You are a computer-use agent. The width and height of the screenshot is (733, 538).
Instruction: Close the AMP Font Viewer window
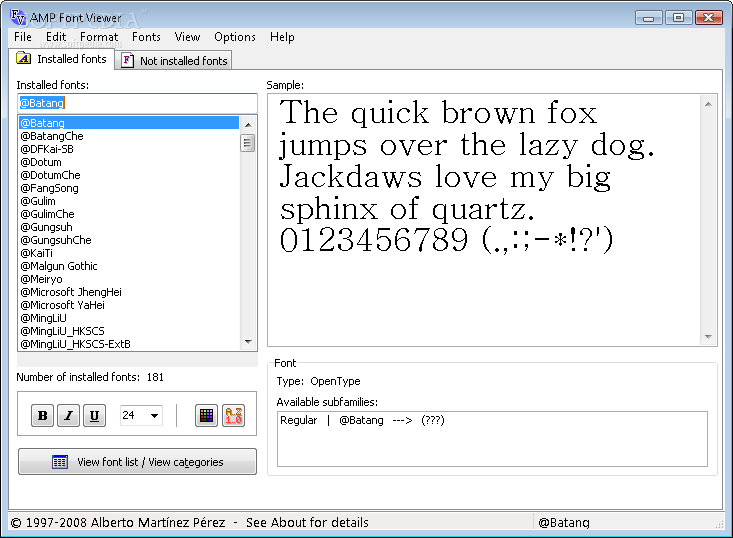[709, 18]
